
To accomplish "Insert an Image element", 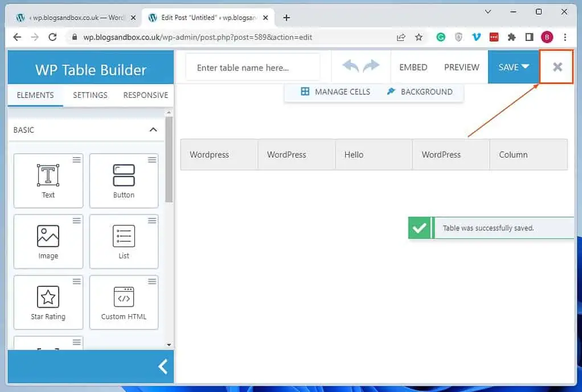I will click(48, 241).
